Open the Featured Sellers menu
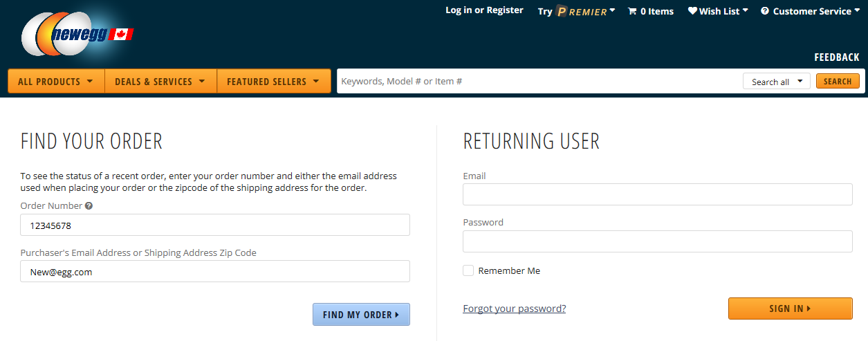 (x=273, y=82)
